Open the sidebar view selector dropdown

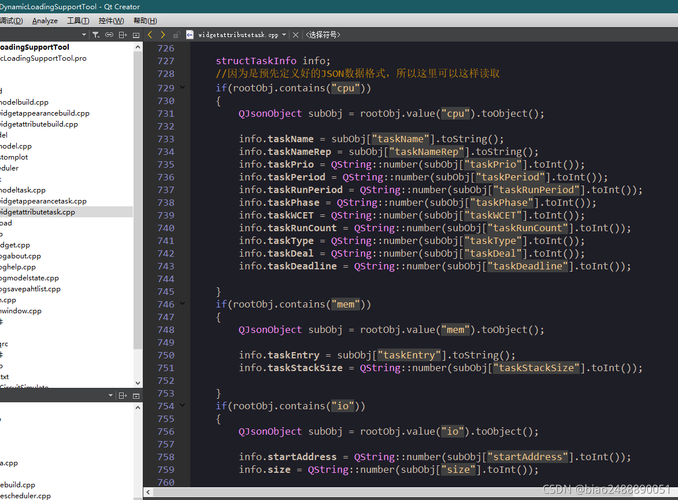pyautogui.click(x=84, y=35)
